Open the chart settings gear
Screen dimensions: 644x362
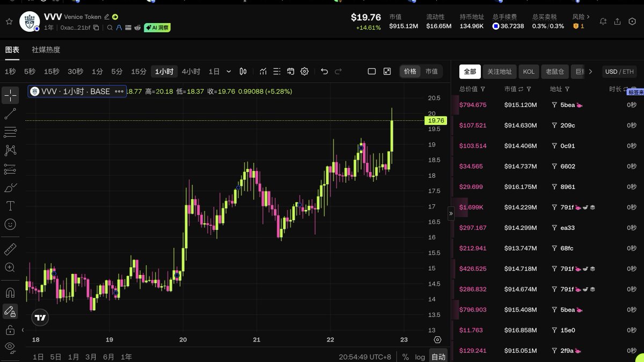pos(304,71)
